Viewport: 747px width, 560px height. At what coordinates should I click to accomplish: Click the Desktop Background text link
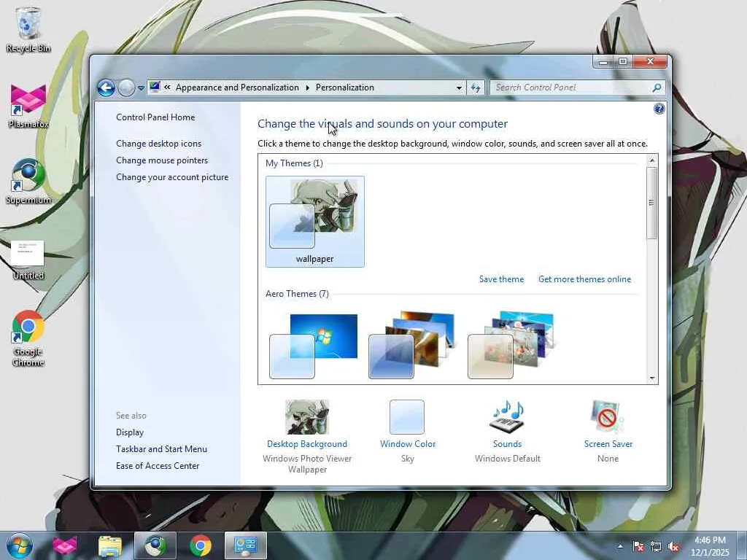tap(307, 444)
